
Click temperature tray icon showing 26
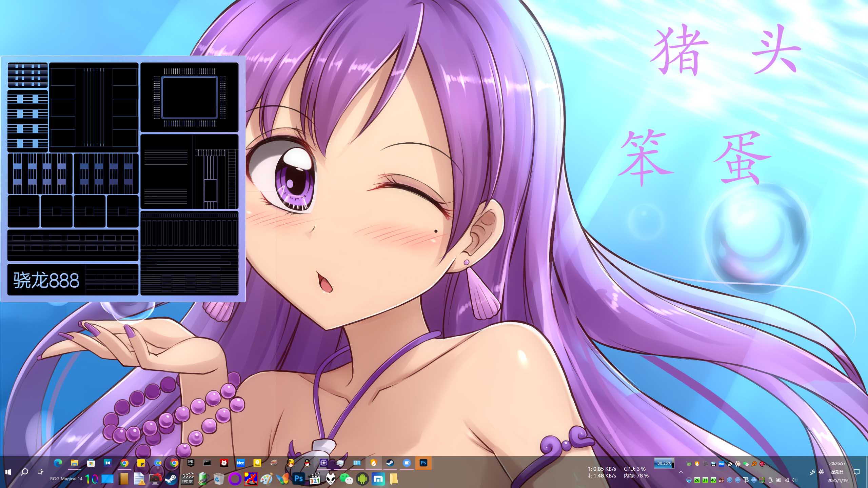(x=697, y=480)
